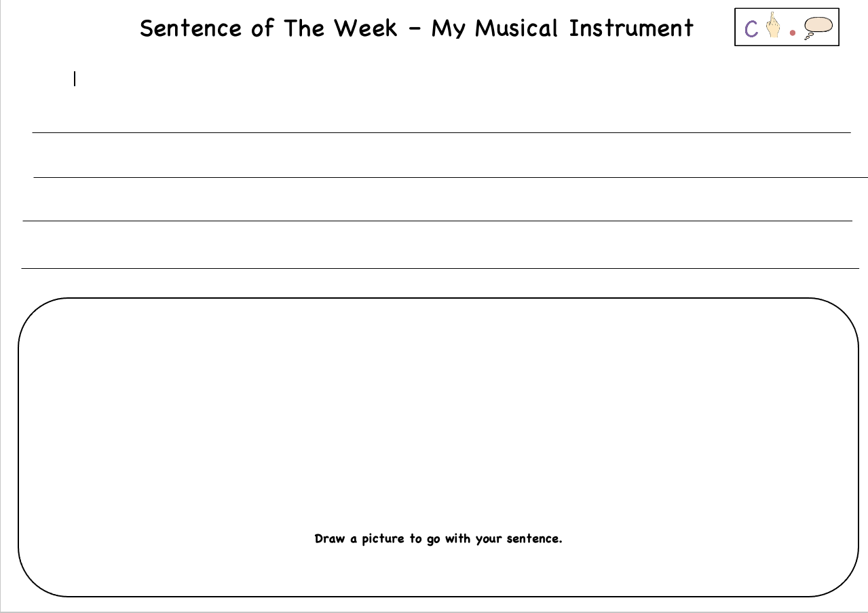Click the "Draw a picture" instruction text
This screenshot has height=613, width=868.
coord(438,538)
